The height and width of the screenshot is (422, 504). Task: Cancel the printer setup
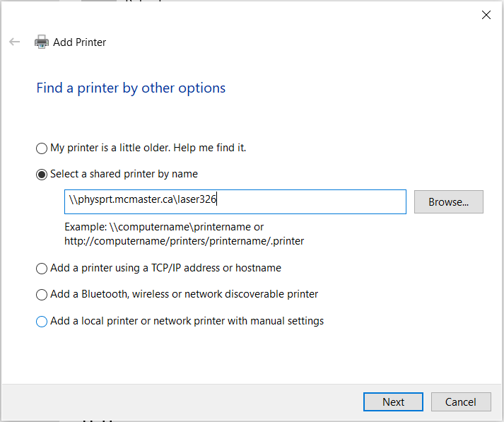coord(461,402)
